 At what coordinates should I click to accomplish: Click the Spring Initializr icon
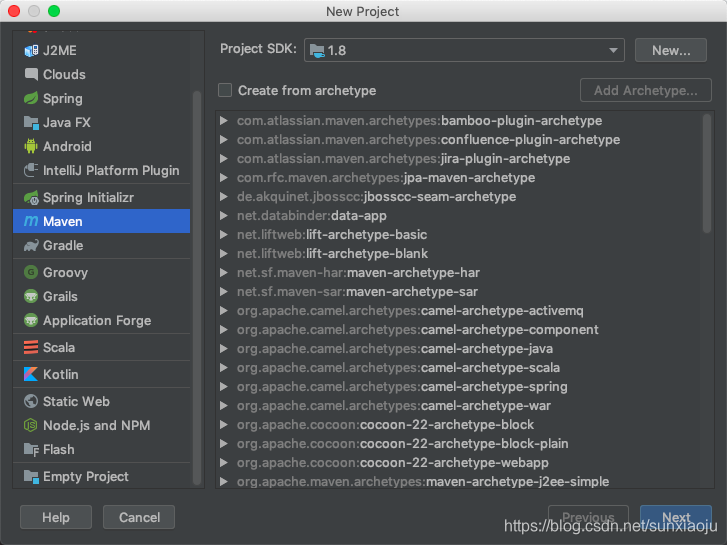click(x=31, y=198)
